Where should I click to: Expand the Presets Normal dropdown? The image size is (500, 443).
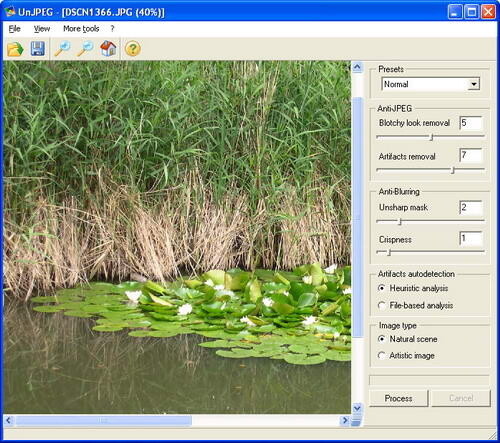pos(474,84)
